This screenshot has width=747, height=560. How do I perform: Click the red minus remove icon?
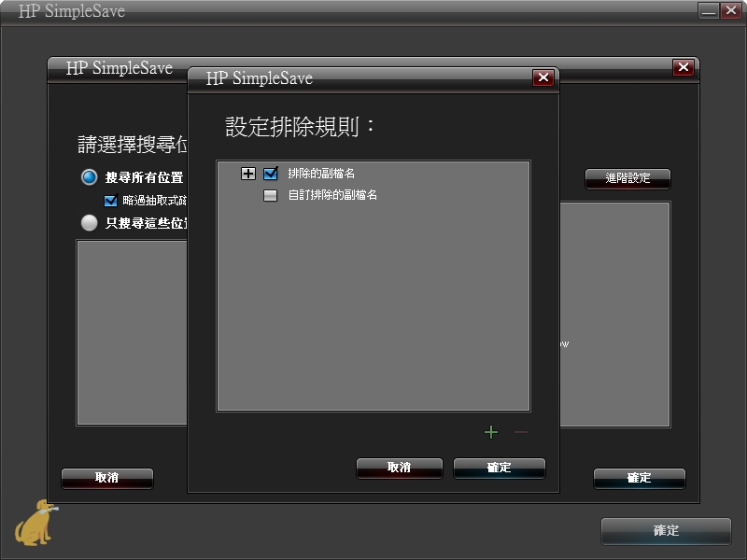(521, 432)
